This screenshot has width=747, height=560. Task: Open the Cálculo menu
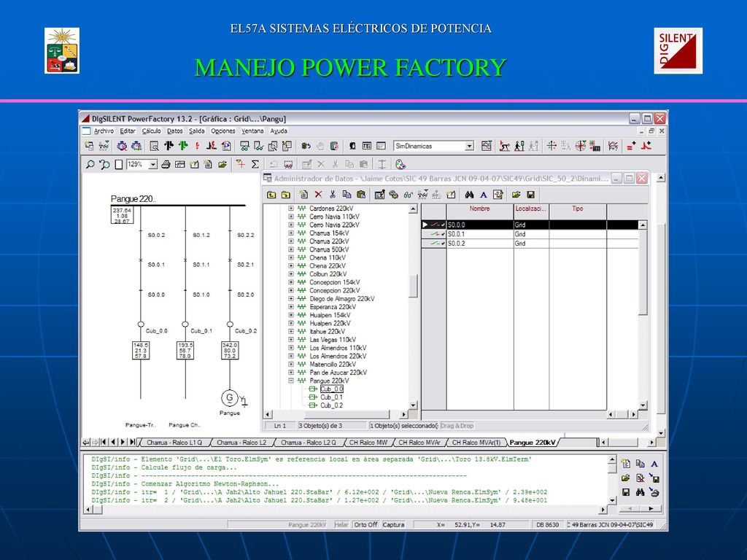151,131
